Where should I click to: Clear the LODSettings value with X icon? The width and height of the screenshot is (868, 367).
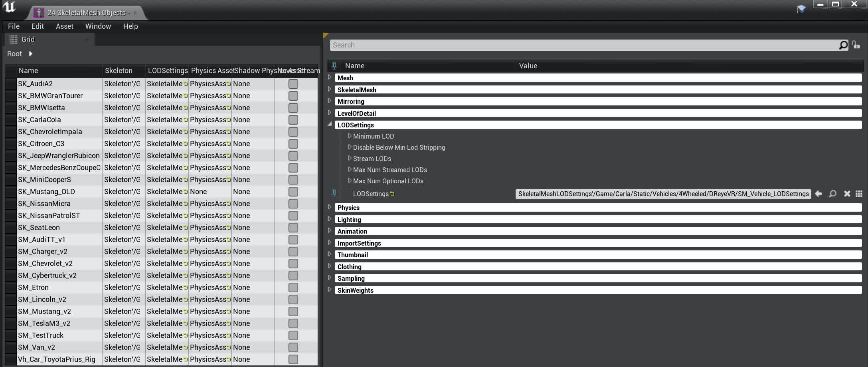(x=847, y=194)
